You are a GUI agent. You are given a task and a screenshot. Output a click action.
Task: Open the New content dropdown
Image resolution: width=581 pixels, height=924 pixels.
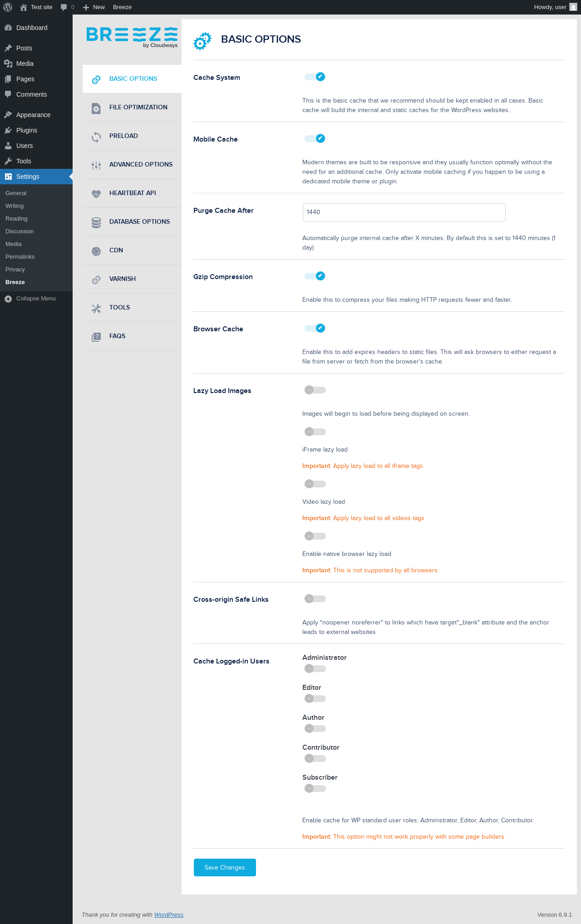click(x=94, y=7)
